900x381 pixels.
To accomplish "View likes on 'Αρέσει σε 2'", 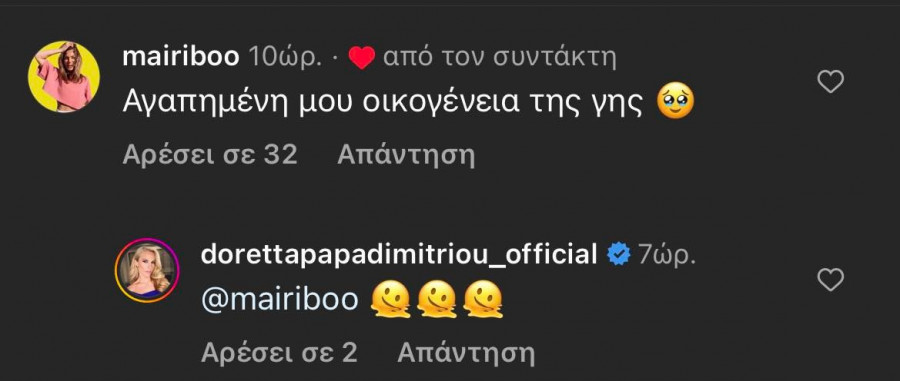I will (280, 353).
